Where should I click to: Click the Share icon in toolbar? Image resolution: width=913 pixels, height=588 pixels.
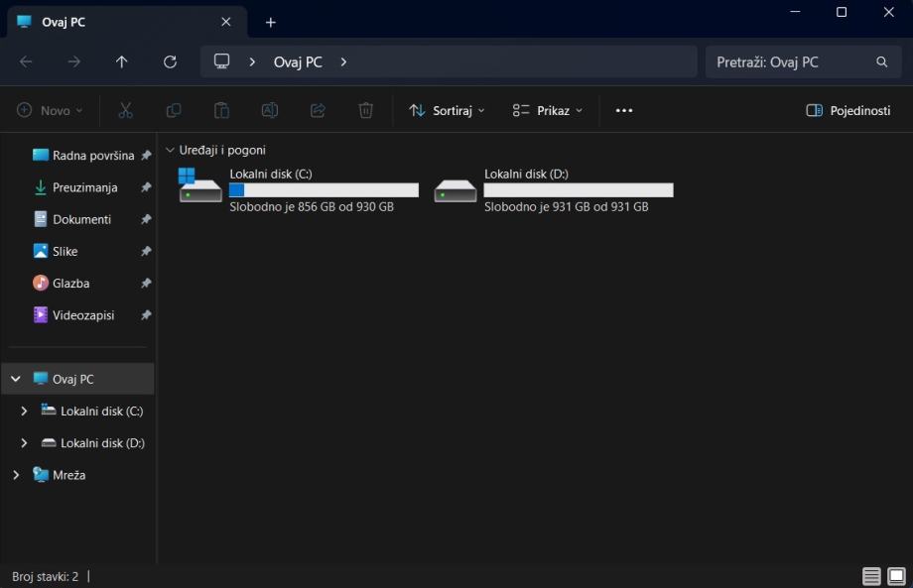318,110
